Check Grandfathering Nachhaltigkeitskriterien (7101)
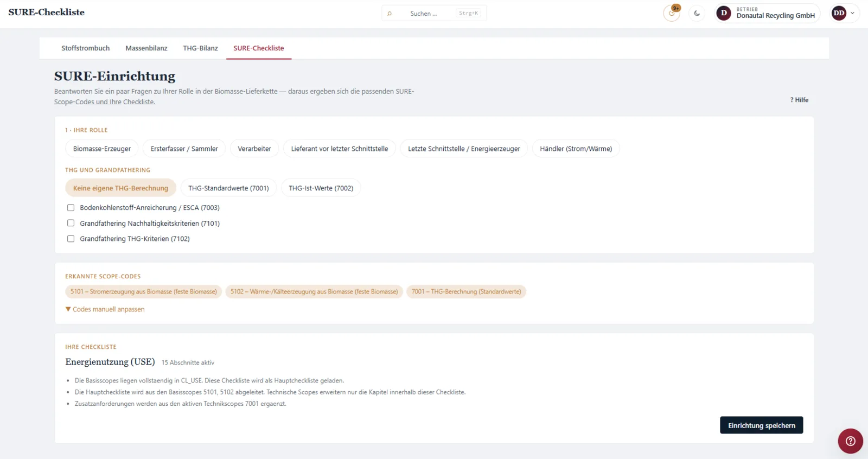 coord(71,223)
